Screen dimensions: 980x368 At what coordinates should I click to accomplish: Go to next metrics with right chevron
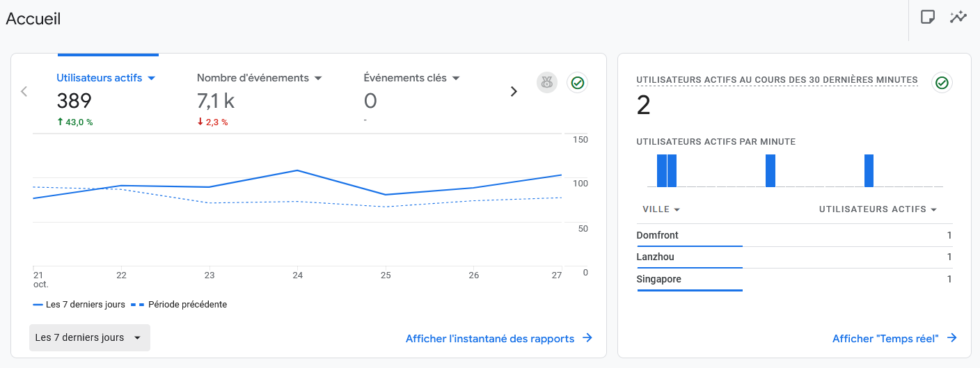click(514, 91)
